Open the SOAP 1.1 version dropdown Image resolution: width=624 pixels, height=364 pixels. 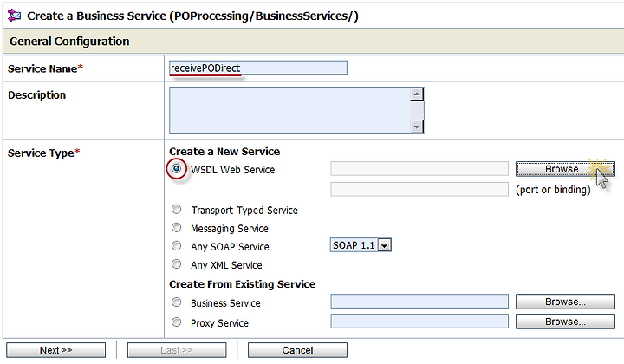click(x=361, y=245)
